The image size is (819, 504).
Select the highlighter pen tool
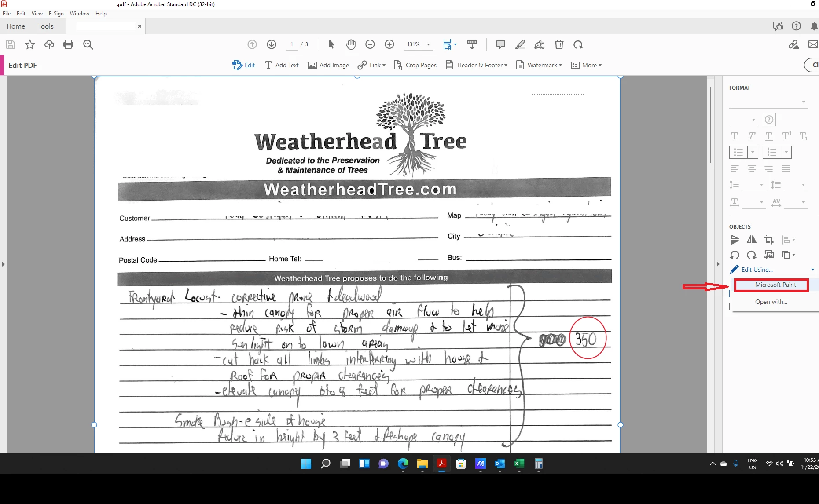(520, 44)
